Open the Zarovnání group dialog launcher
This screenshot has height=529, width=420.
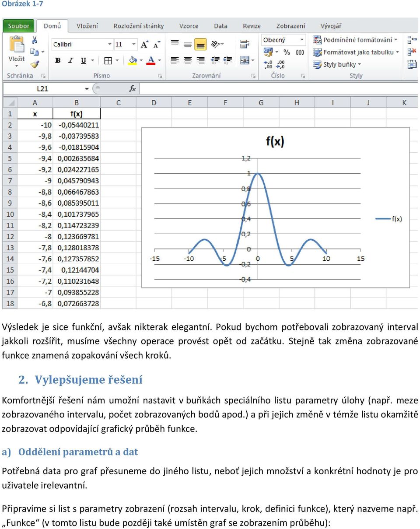(x=253, y=76)
